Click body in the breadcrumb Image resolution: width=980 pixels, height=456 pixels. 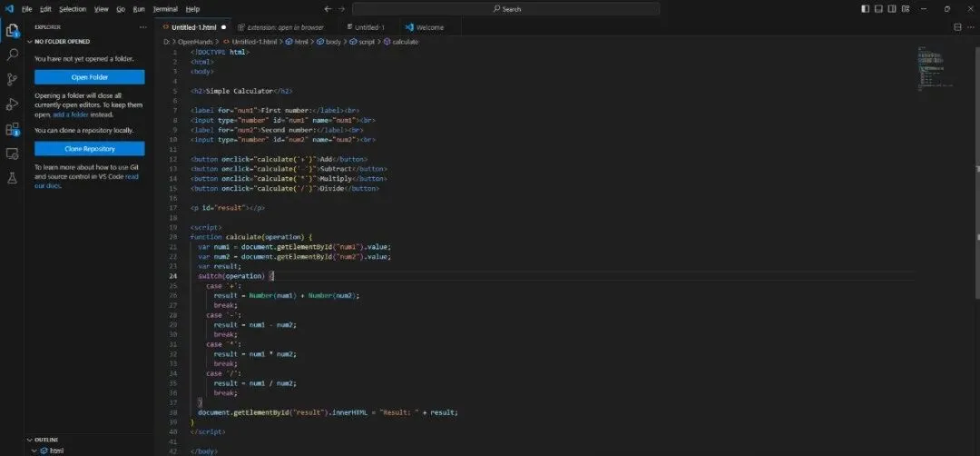333,42
